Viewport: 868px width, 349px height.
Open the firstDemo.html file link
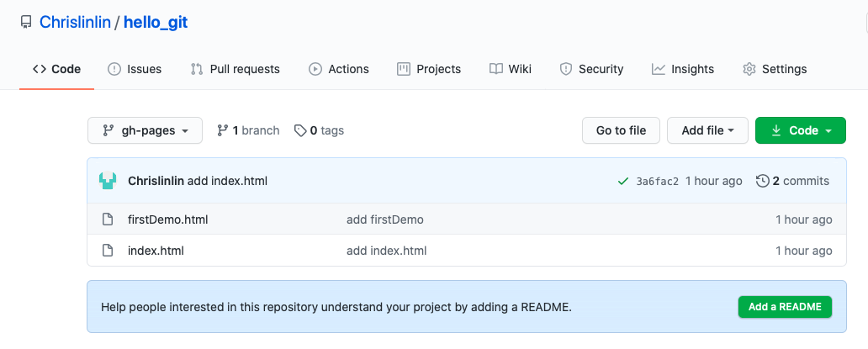point(168,219)
